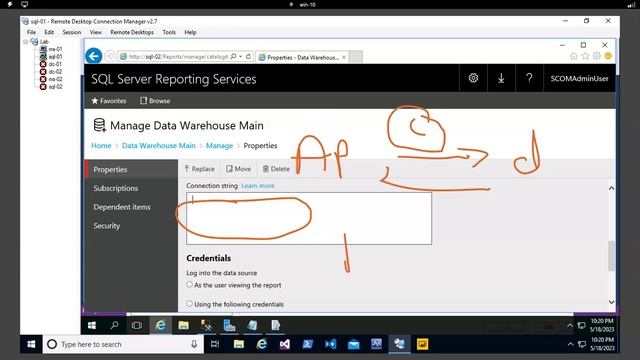Click the browser back arrow button
Image resolution: width=640 pixels, height=360 pixels.
[93, 56]
